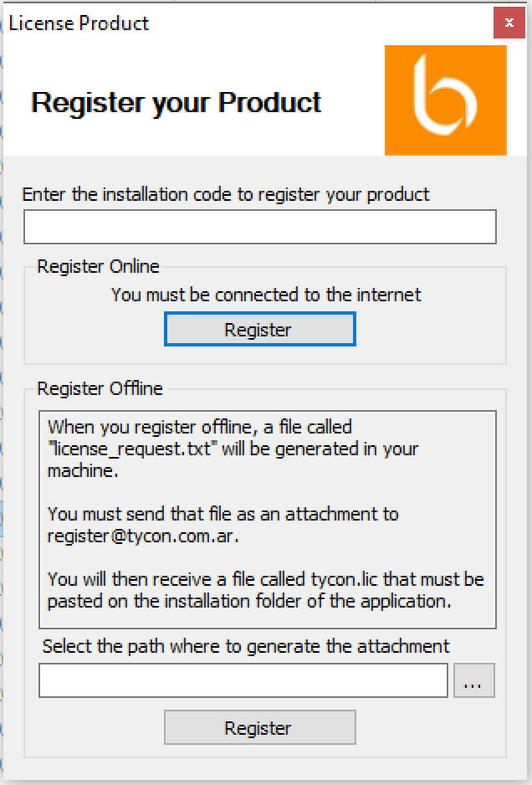
Task: Click the line about pasting into installation folder
Action: pos(249,601)
